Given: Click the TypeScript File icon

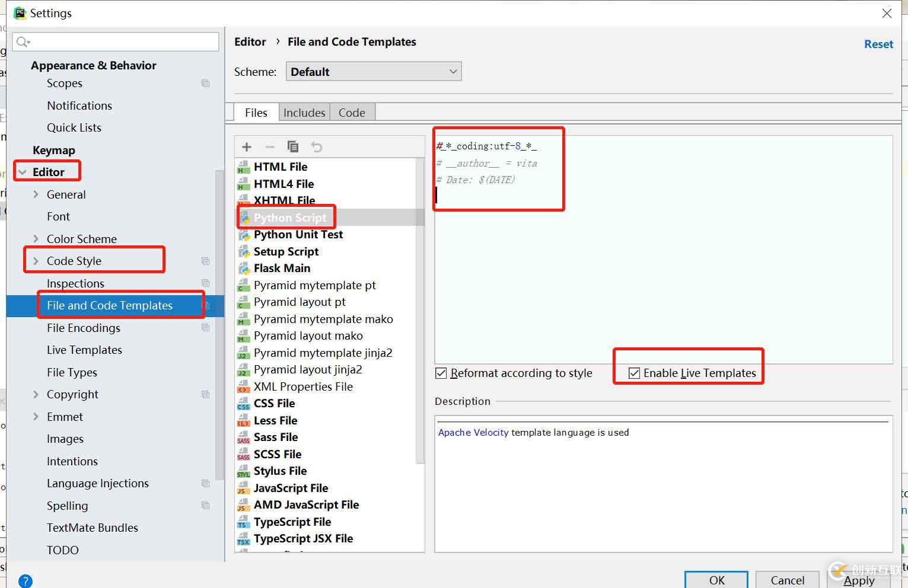Looking at the screenshot, I should click(243, 522).
